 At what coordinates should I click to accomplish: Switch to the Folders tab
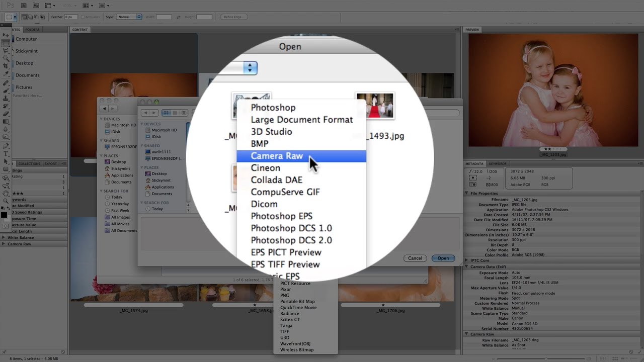pos(32,30)
